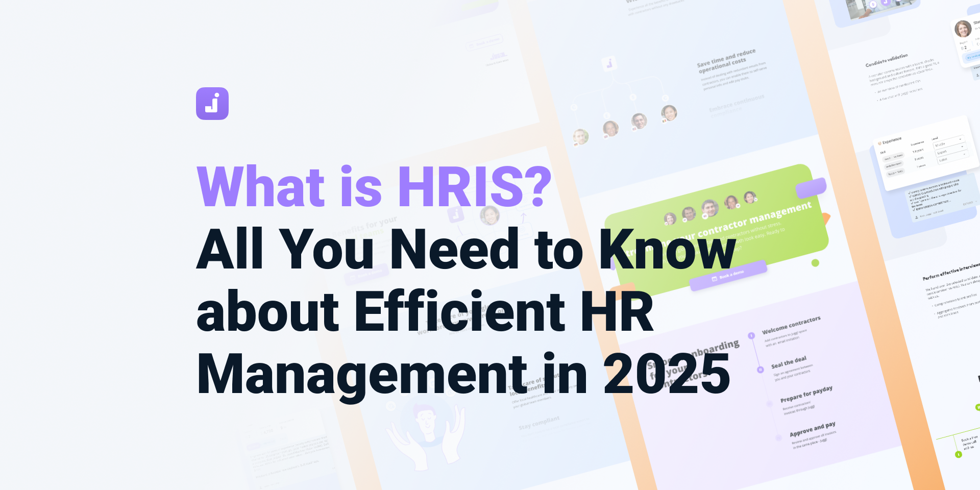Click the 'about Efficient HR' headline line

425,311
